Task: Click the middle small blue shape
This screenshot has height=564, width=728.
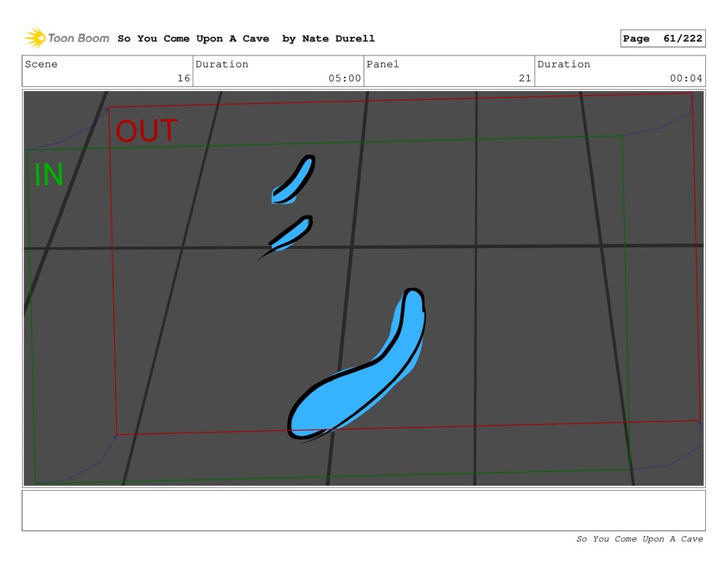Action: [x=291, y=233]
